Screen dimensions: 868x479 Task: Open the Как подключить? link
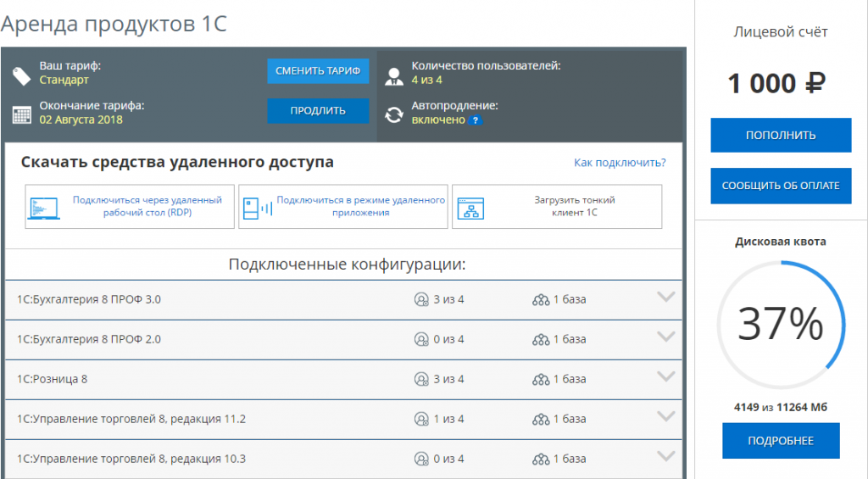click(620, 163)
